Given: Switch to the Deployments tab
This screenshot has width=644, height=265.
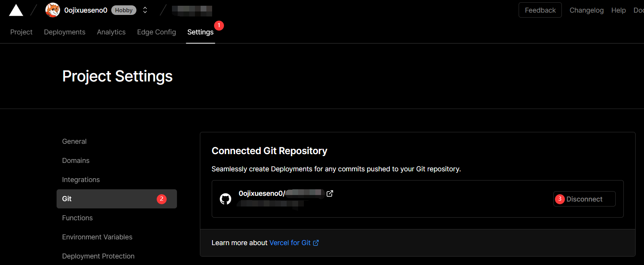Looking at the screenshot, I should coord(65,32).
